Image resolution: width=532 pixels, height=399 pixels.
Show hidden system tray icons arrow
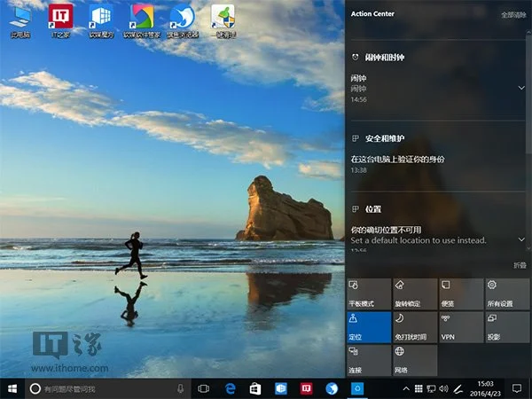[x=406, y=388]
